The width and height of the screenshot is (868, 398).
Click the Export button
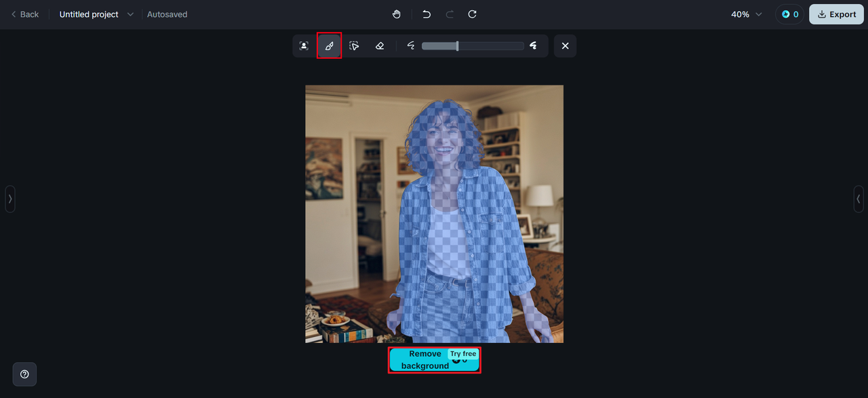[x=836, y=14]
